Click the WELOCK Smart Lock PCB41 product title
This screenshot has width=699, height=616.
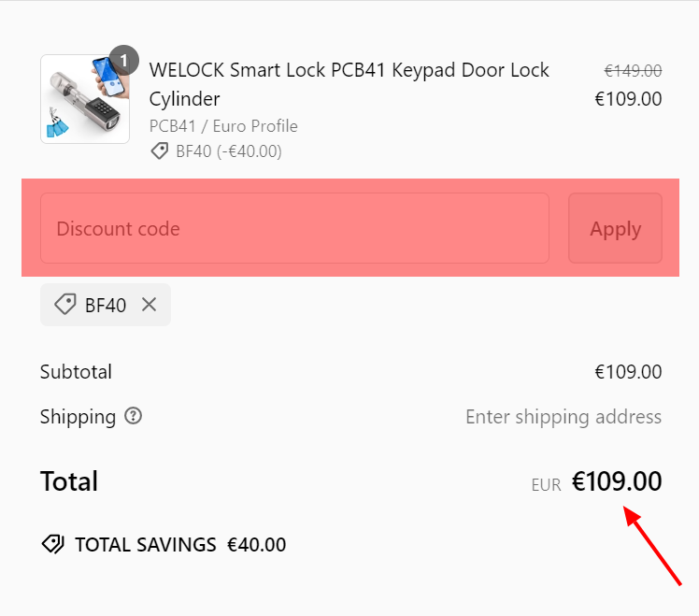349,84
